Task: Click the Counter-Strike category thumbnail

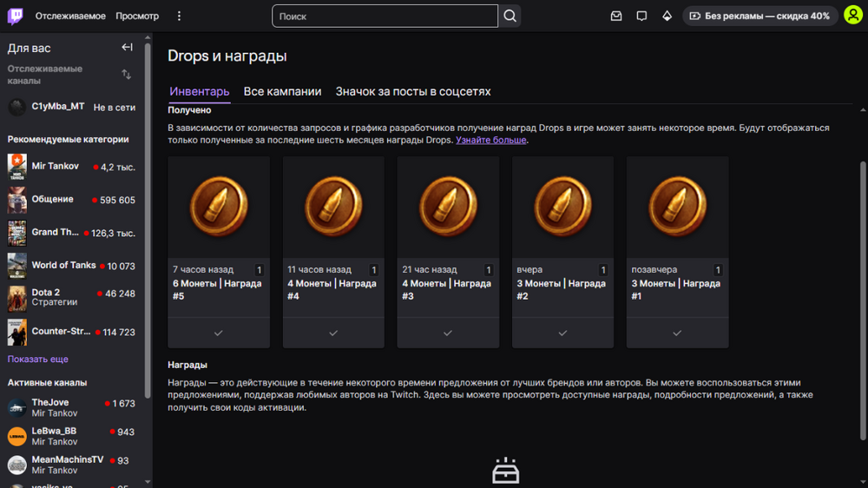Action: point(17,332)
